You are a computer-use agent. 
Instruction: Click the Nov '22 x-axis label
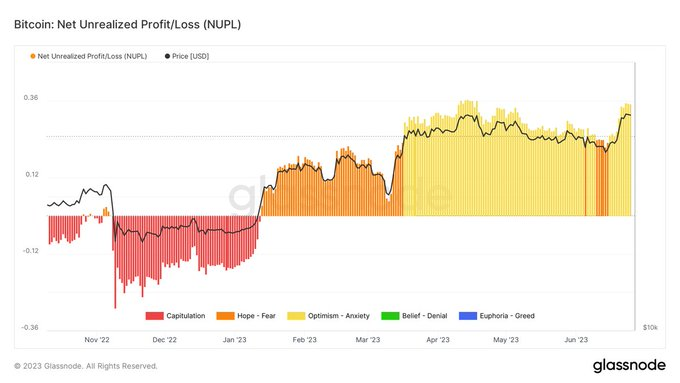coord(97,340)
